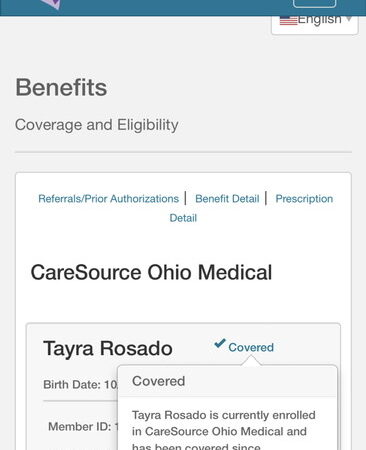The height and width of the screenshot is (450, 366).
Task: Open Referrals/Prior Authorizations link
Action: pyautogui.click(x=108, y=199)
